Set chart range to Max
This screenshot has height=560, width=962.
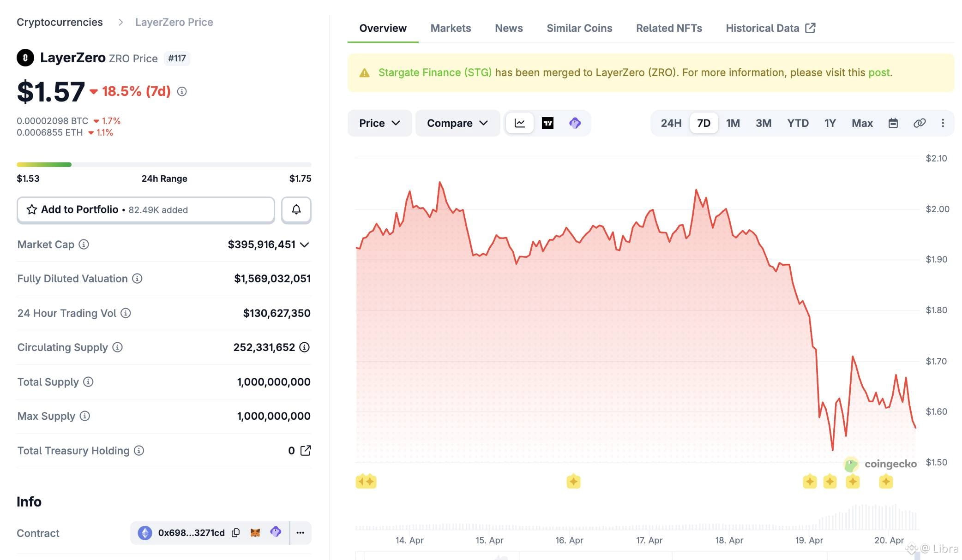tap(862, 123)
